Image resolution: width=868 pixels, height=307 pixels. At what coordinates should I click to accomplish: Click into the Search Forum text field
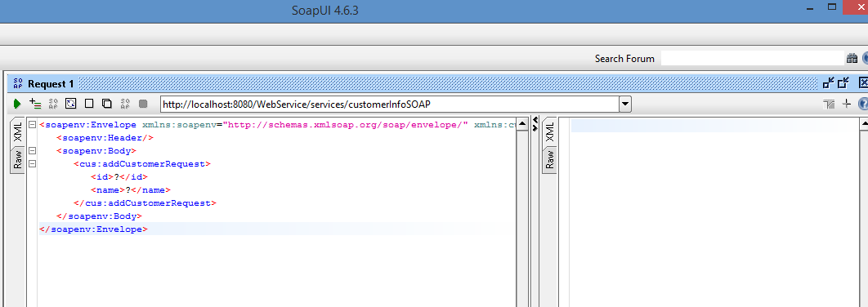pyautogui.click(x=752, y=58)
